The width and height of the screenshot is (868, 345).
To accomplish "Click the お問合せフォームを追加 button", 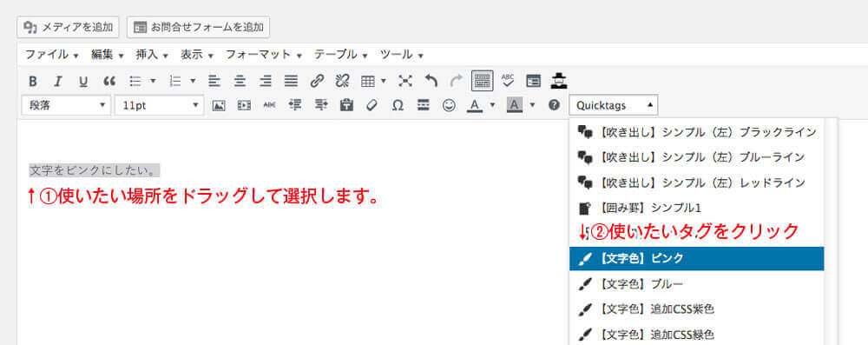I will coord(198,27).
